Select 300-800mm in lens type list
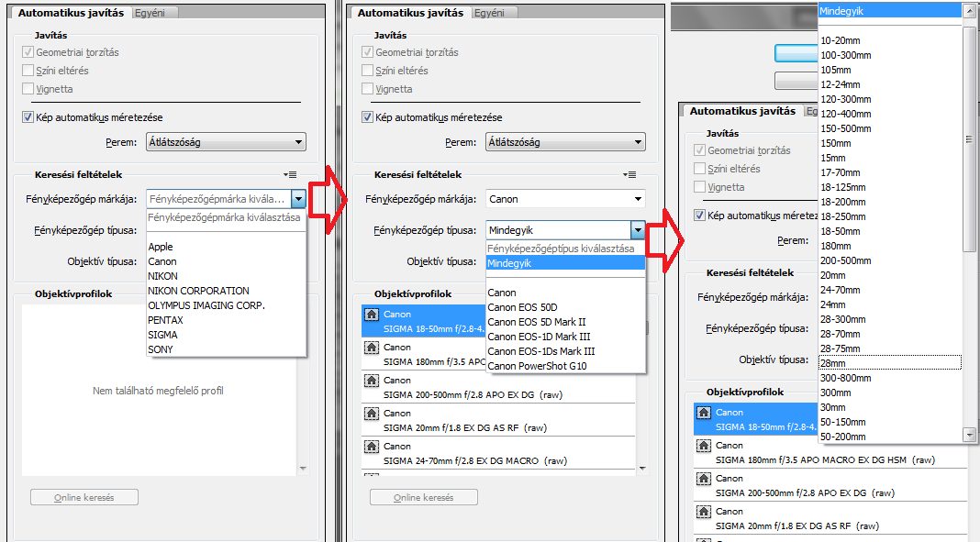980x542 pixels. (890, 378)
